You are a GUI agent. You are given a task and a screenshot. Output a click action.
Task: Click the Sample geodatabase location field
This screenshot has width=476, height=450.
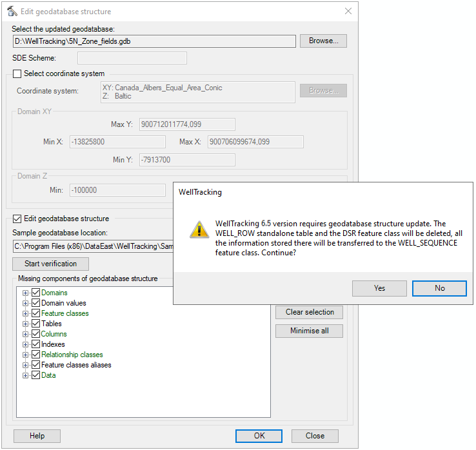[93, 246]
